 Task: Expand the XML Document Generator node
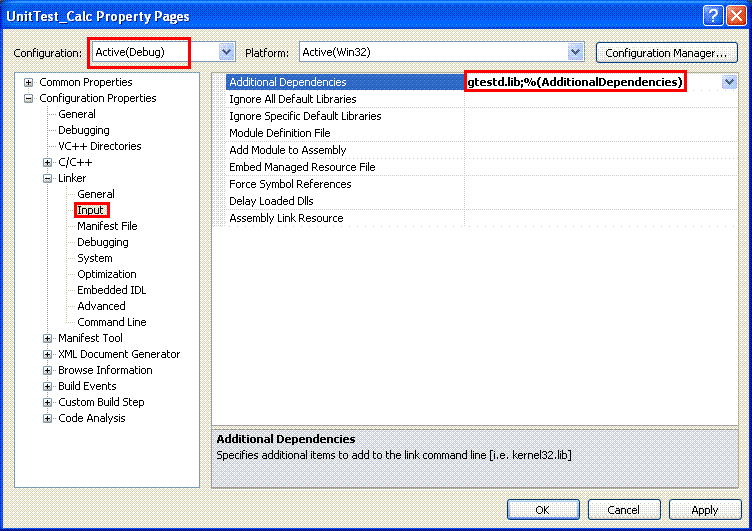(x=47, y=354)
